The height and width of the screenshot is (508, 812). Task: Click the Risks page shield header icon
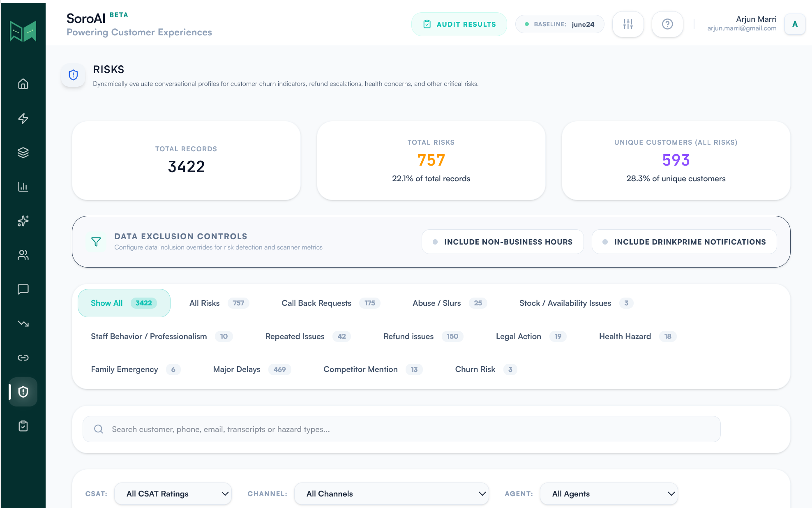tap(73, 75)
